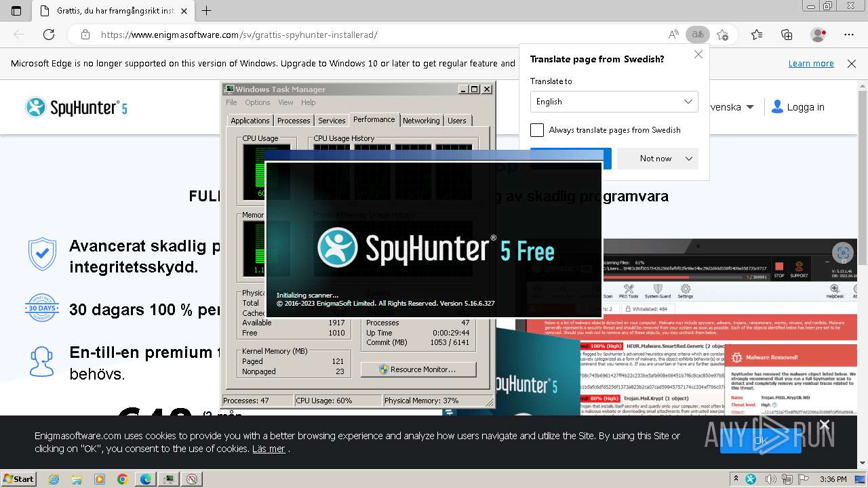Image resolution: width=868 pixels, height=488 pixels.
Task: Open the Translate to language dropdown
Action: (614, 102)
